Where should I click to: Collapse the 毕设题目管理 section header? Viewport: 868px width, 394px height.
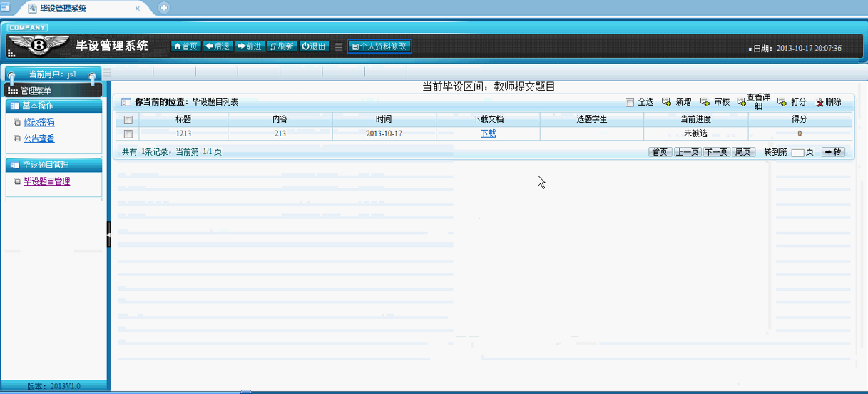coord(54,165)
